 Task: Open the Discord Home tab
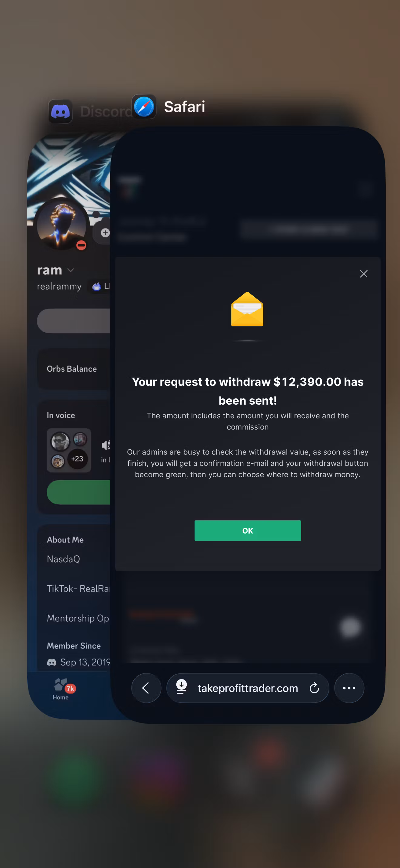point(61,689)
